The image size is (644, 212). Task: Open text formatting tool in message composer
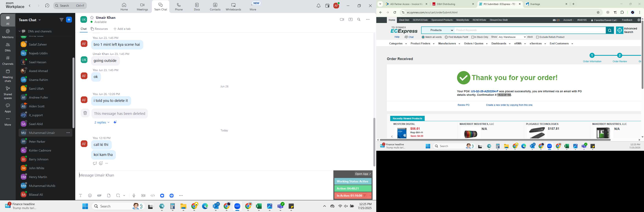tap(81, 196)
